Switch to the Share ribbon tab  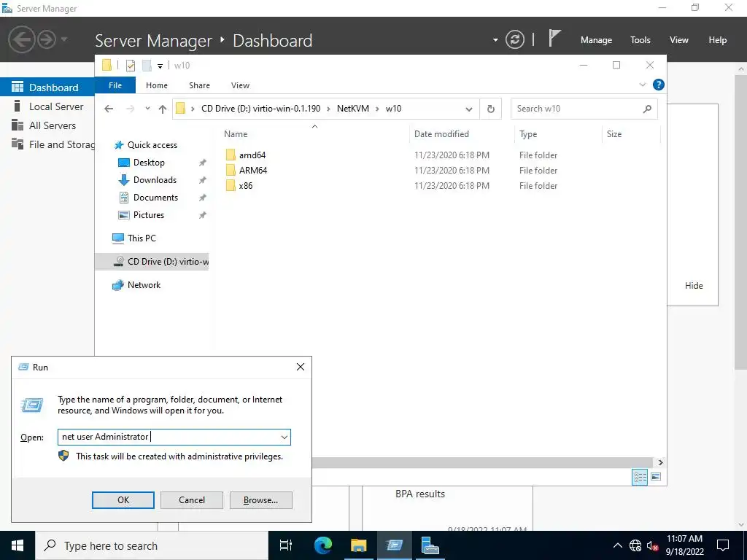pos(199,85)
